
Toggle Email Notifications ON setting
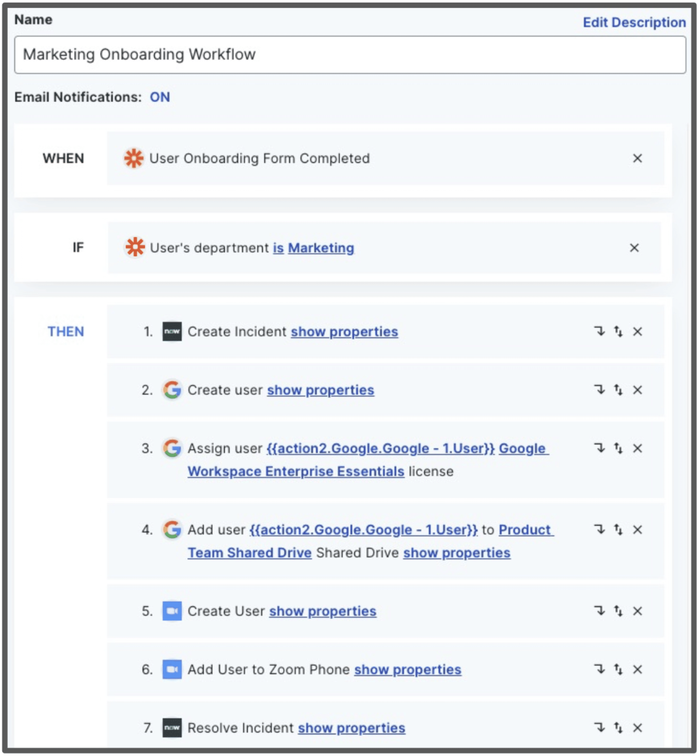coord(159,97)
